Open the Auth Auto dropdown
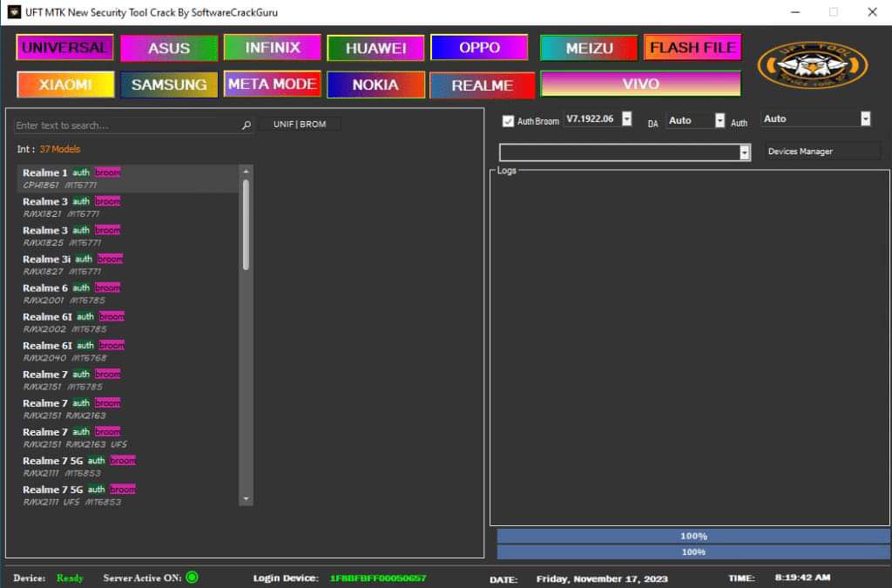 click(x=865, y=118)
